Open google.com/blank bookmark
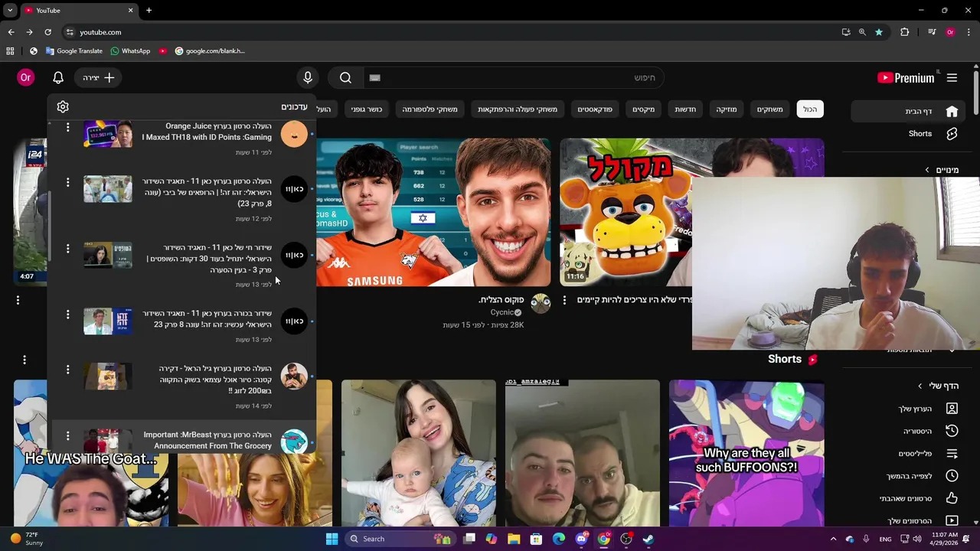Image resolution: width=980 pixels, height=551 pixels. [x=210, y=51]
